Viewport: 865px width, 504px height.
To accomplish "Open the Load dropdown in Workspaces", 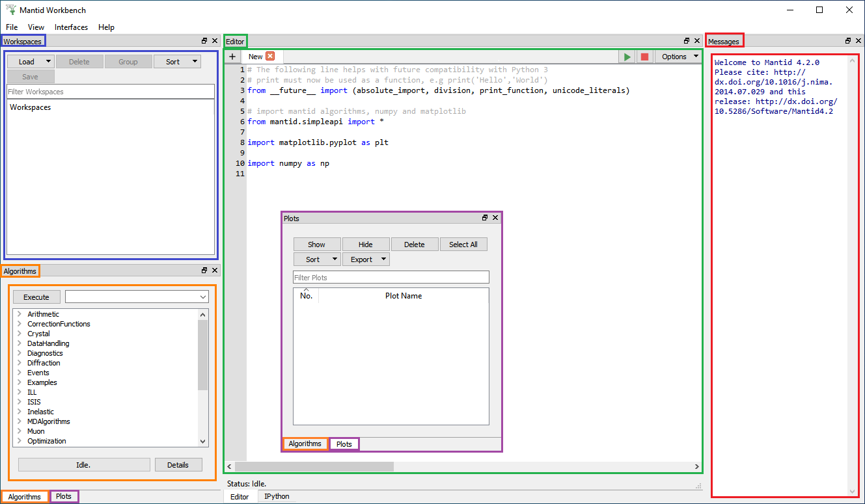I will pos(48,62).
